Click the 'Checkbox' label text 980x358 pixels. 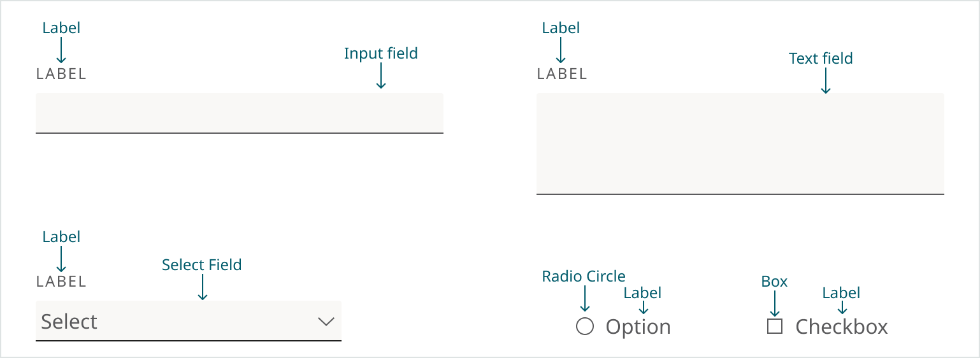pos(841,327)
